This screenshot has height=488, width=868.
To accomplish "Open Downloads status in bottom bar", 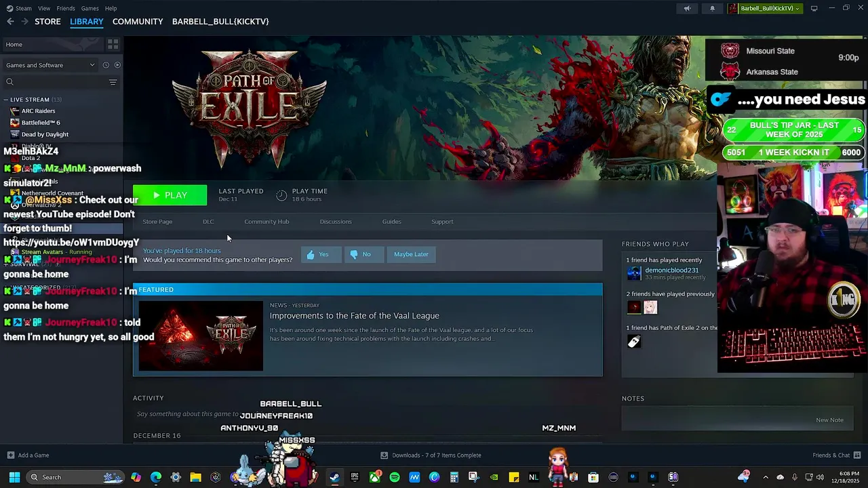I will pos(431,455).
